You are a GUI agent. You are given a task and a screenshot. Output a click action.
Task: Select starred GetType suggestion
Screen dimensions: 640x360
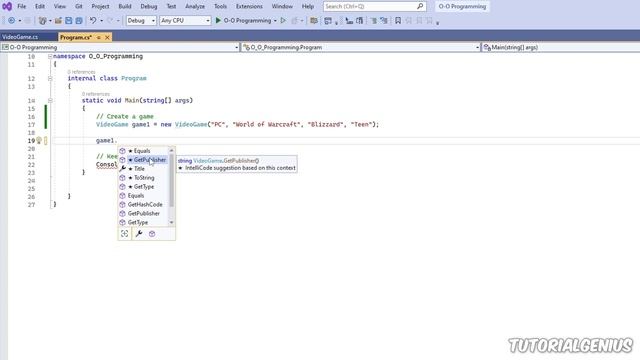coord(144,187)
